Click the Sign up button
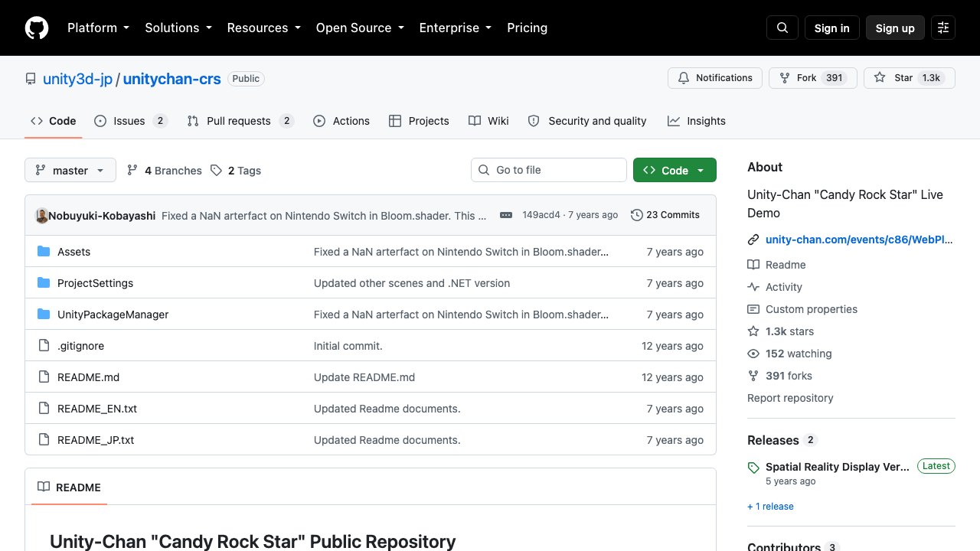Viewport: 980px width, 551px height. [895, 28]
